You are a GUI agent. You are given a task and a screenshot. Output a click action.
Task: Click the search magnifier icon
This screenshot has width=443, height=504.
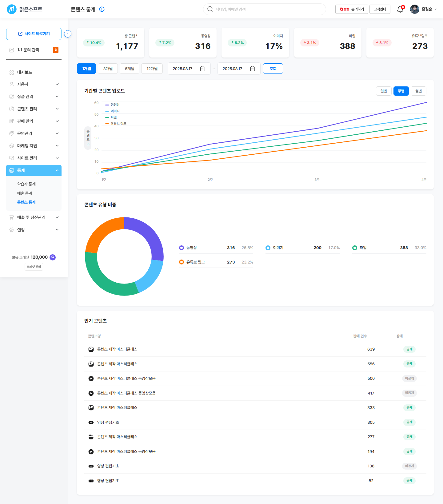point(210,9)
